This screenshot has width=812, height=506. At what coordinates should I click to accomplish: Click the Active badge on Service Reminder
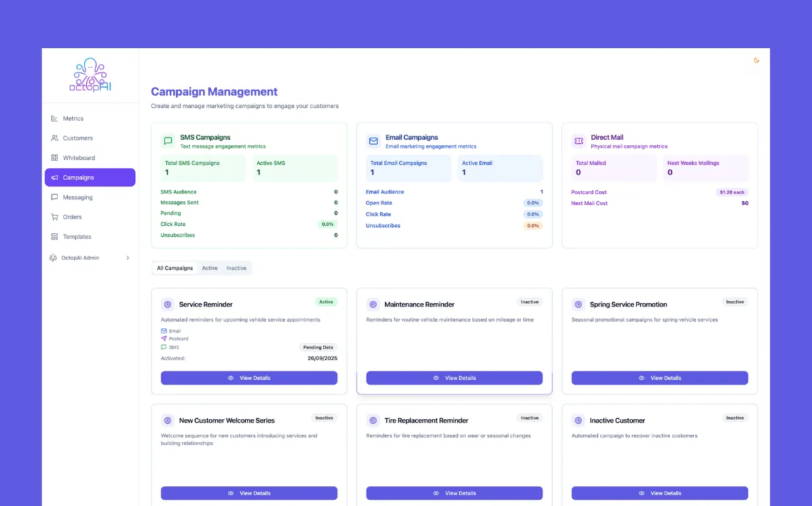tap(326, 302)
